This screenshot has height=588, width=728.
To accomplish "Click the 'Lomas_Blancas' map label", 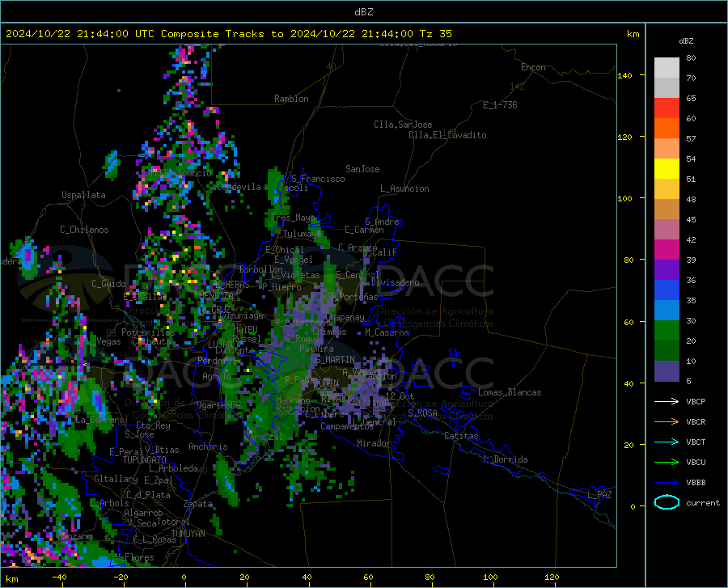I will tap(510, 392).
